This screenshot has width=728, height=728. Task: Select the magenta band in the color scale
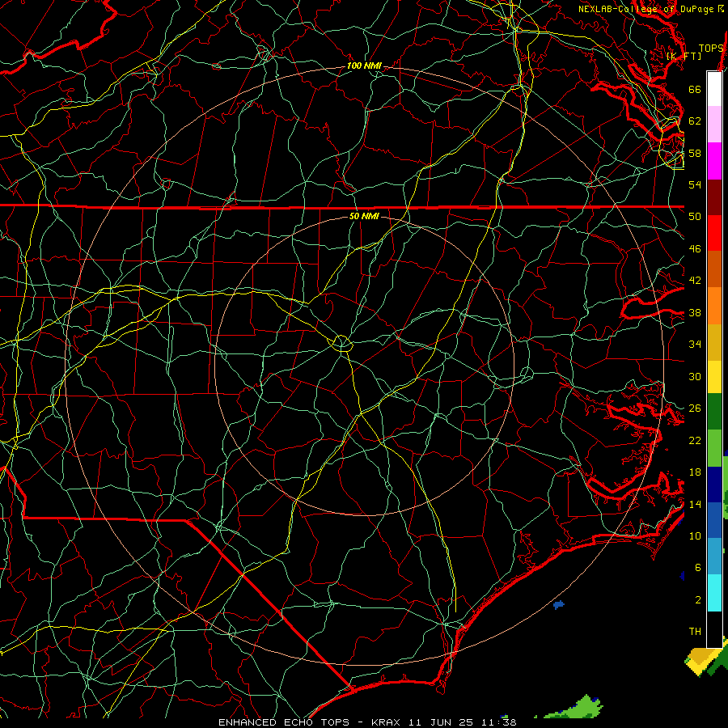[x=714, y=161]
